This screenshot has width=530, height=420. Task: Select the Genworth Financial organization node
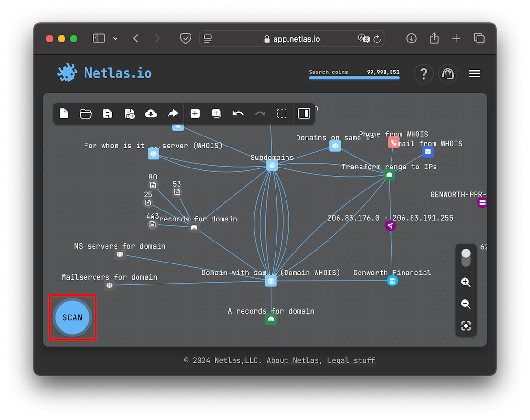point(392,281)
